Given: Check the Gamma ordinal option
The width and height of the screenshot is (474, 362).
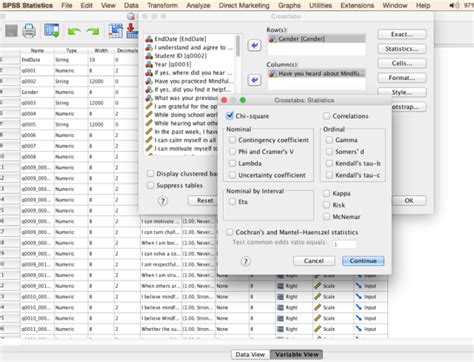Looking at the screenshot, I should [329, 140].
